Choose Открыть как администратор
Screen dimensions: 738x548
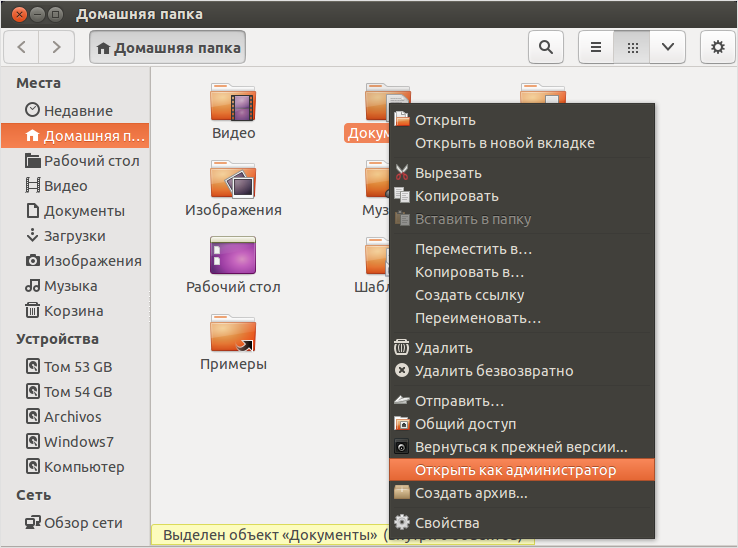(522, 470)
